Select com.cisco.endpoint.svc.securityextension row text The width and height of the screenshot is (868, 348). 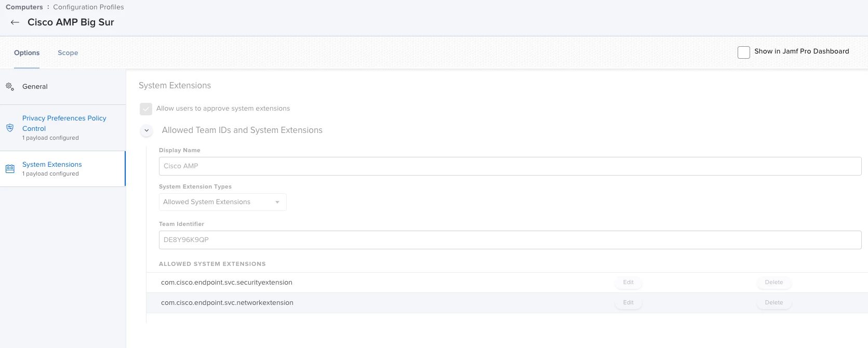coord(226,283)
